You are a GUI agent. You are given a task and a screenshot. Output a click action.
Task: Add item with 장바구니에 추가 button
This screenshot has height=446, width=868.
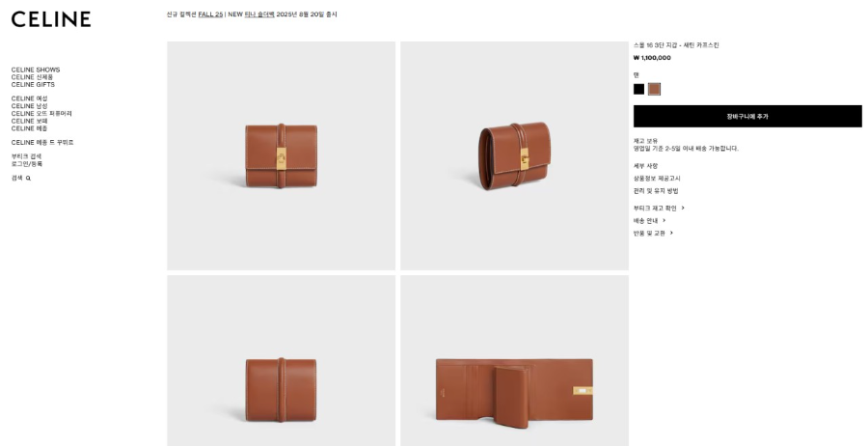pos(747,117)
